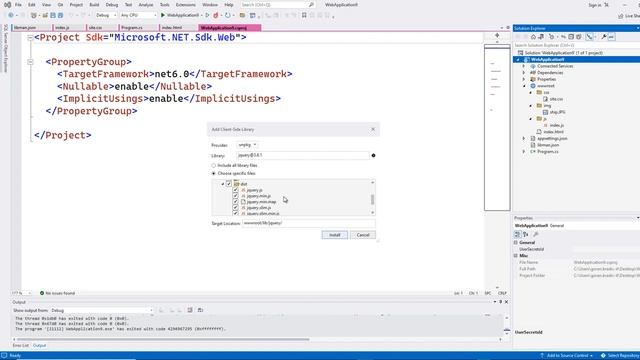The image size is (640, 360).
Task: Click the Cancel button in dialog
Action: point(363,235)
